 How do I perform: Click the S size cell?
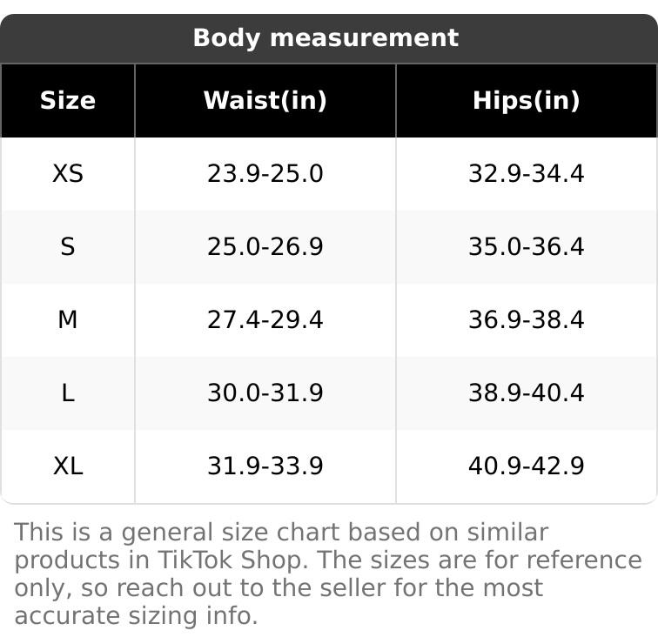(x=68, y=246)
